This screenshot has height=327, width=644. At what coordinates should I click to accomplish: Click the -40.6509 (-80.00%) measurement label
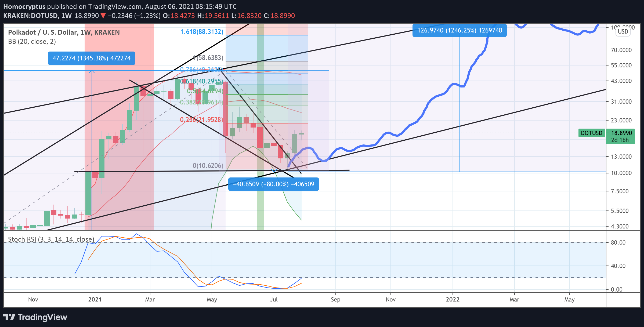tap(273, 184)
